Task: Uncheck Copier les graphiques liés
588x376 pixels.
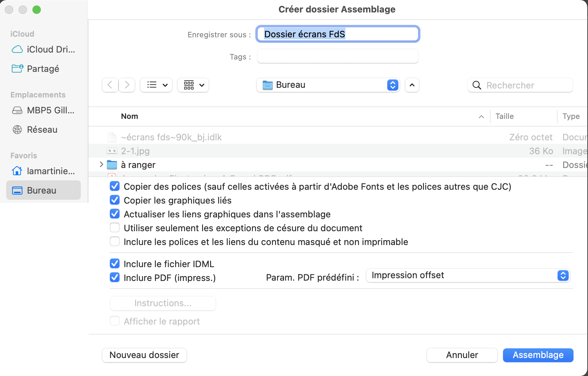Action: pos(115,200)
